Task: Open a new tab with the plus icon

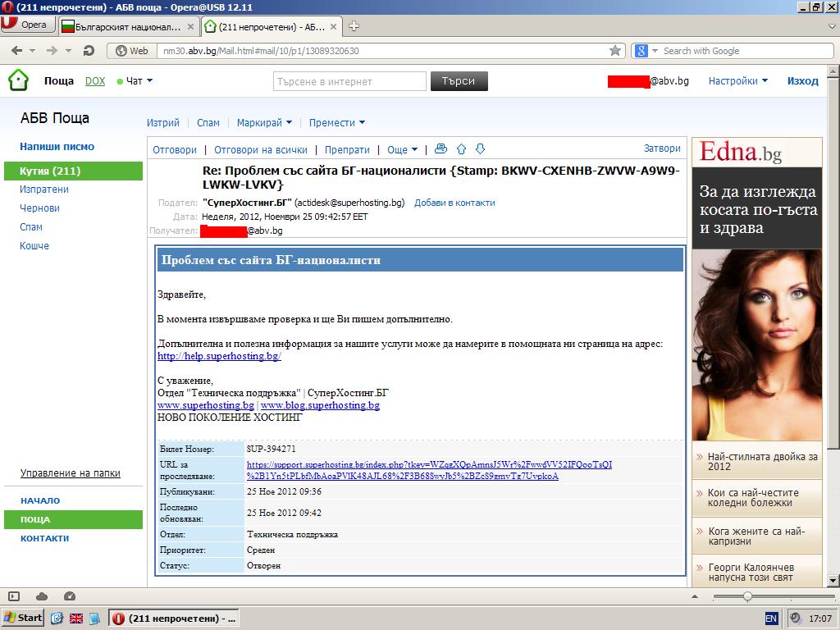Action: tap(354, 25)
